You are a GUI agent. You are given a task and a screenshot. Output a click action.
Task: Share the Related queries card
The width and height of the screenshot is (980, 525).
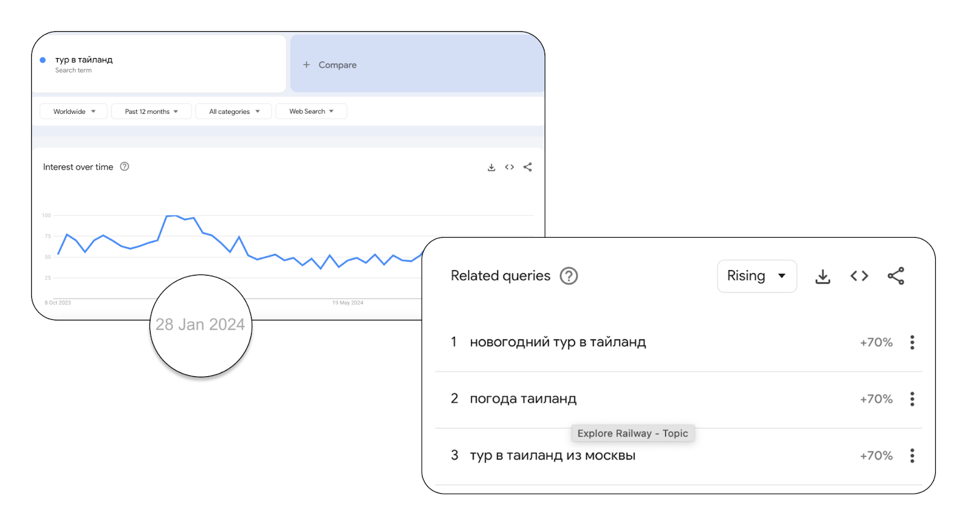pyautogui.click(x=896, y=276)
